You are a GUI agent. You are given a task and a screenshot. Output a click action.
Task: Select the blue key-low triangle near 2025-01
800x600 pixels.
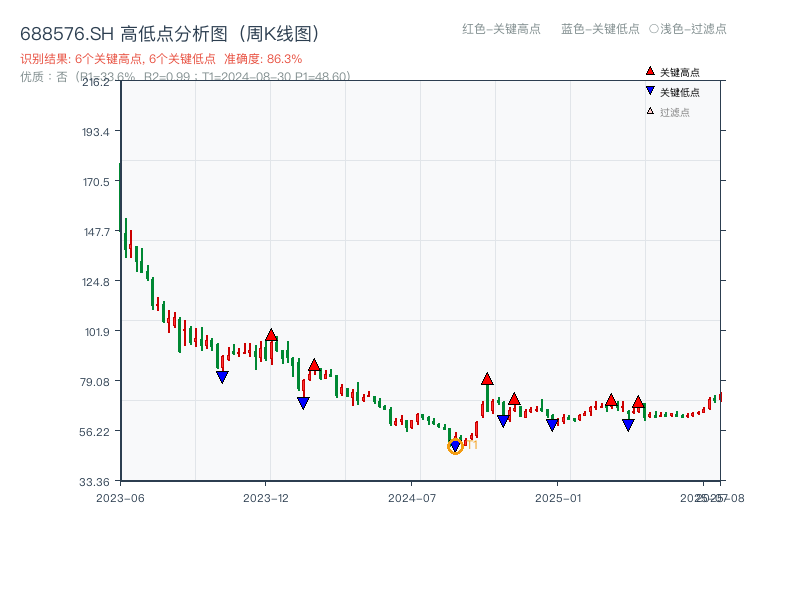pyautogui.click(x=552, y=424)
